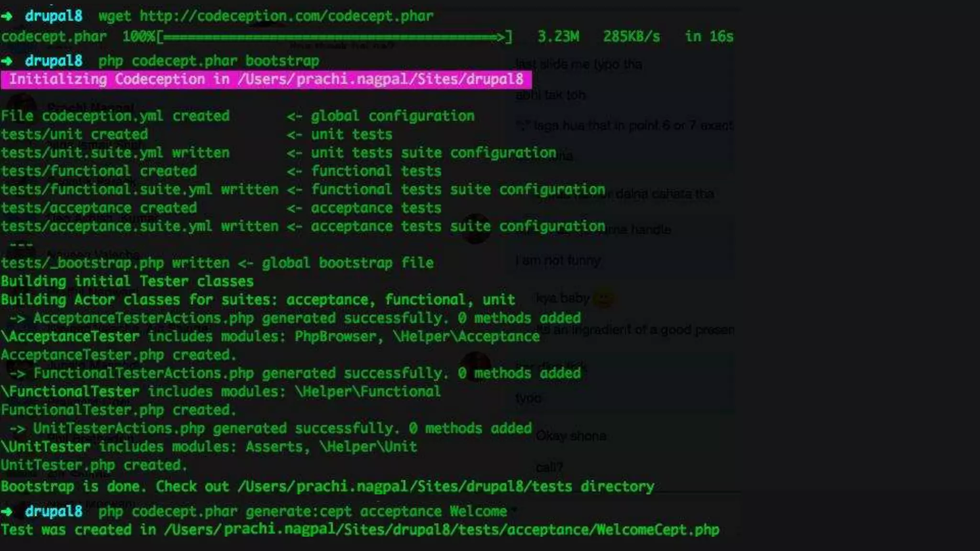Click the codecept.phar download progress bar
The width and height of the screenshot is (980, 551).
tap(334, 37)
